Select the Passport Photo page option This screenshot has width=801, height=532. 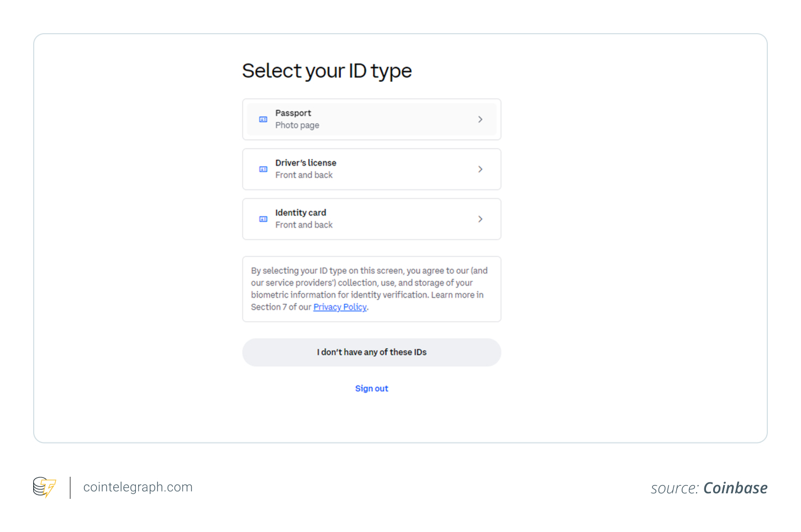click(x=371, y=119)
